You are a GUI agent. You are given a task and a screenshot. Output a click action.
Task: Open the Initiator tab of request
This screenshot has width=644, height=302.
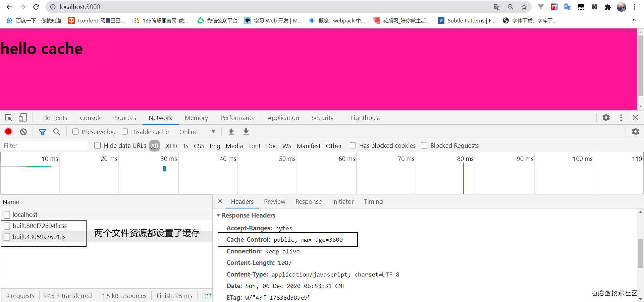coord(343,201)
